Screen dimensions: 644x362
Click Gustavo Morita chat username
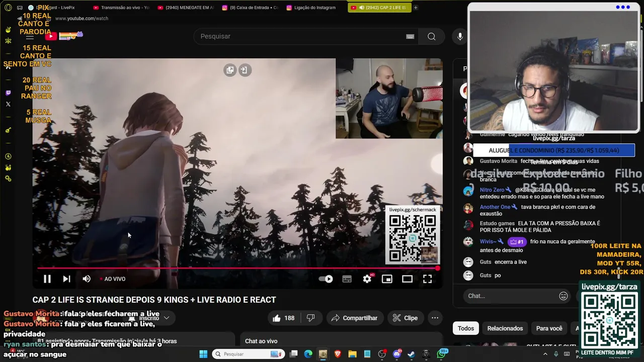[x=498, y=161]
